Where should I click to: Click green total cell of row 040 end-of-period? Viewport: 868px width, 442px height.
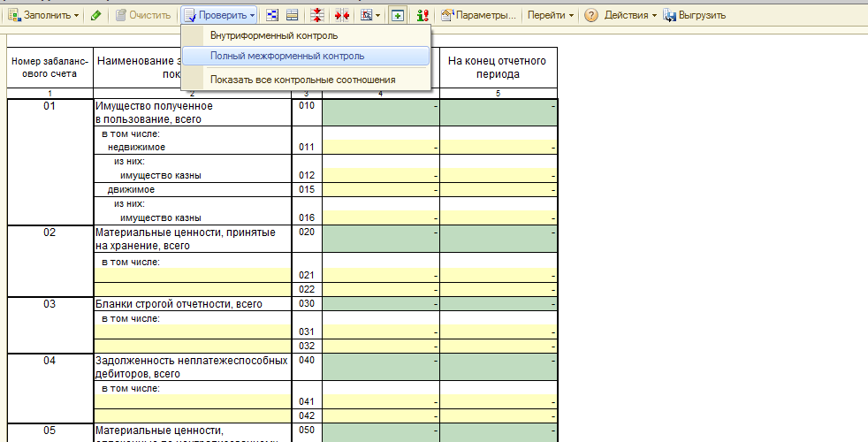point(499,367)
